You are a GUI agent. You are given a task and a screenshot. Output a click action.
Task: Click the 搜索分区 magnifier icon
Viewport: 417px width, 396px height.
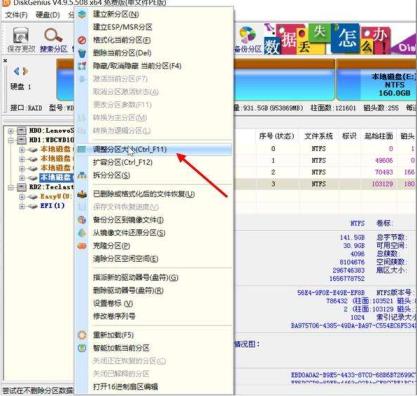click(53, 35)
